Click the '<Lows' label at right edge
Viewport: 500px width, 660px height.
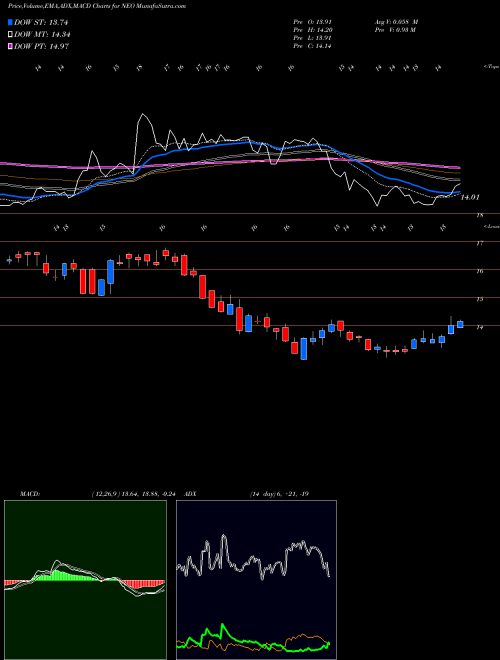tap(492, 226)
